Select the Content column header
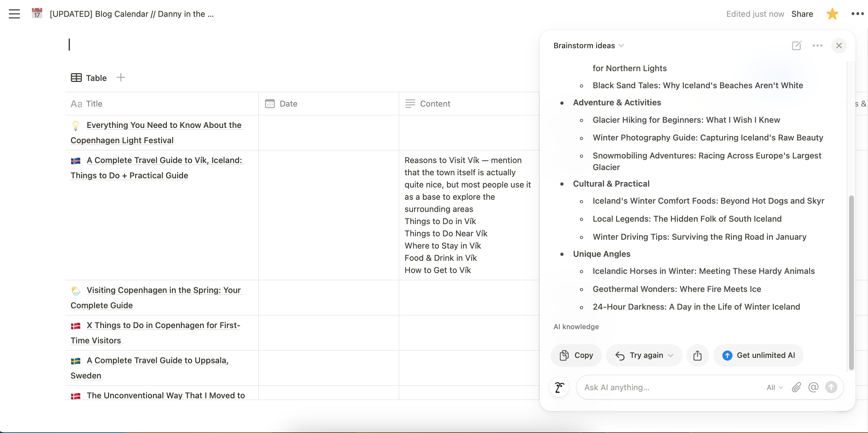The width and height of the screenshot is (868, 433). 435,103
